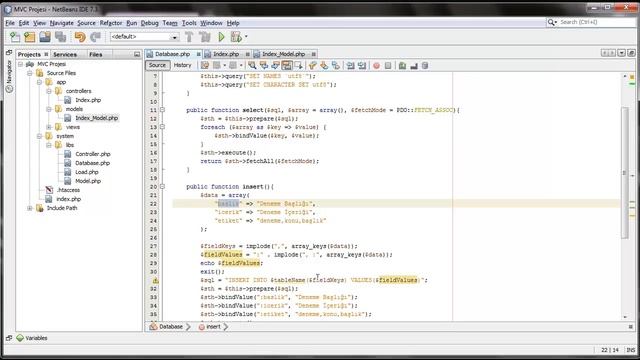Switch to the Index_Model.php editor tab

(x=283, y=54)
